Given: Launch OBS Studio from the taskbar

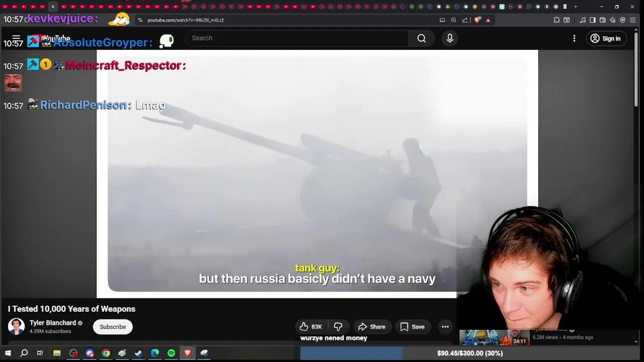Looking at the screenshot, I should click(73, 353).
